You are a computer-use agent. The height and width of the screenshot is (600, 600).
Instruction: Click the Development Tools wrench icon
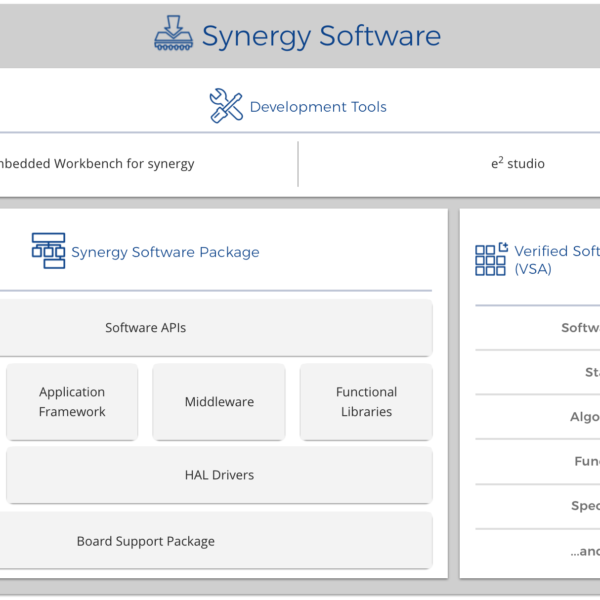[225, 106]
